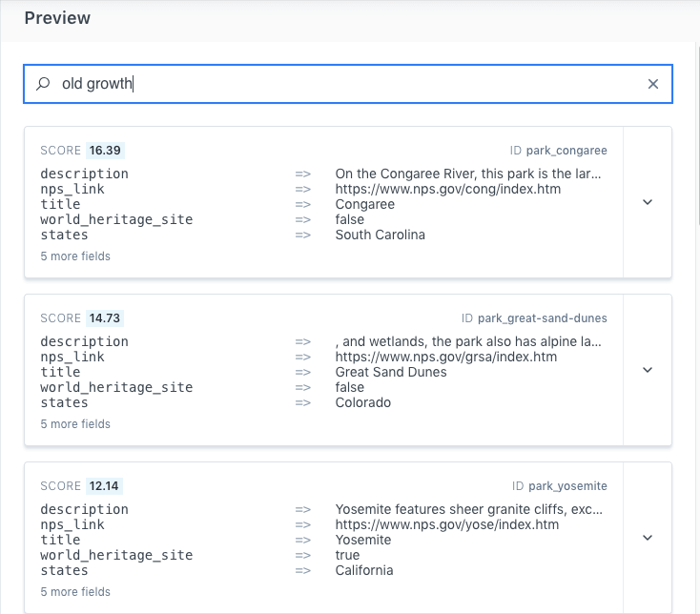The width and height of the screenshot is (700, 614).
Task: Click the Preview panel heading
Action: coord(57,18)
